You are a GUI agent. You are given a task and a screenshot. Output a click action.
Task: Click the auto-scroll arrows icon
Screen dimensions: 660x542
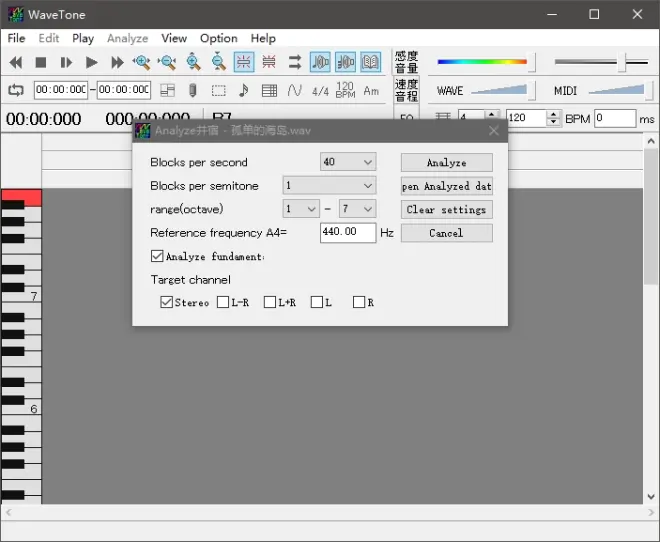pyautogui.click(x=295, y=62)
